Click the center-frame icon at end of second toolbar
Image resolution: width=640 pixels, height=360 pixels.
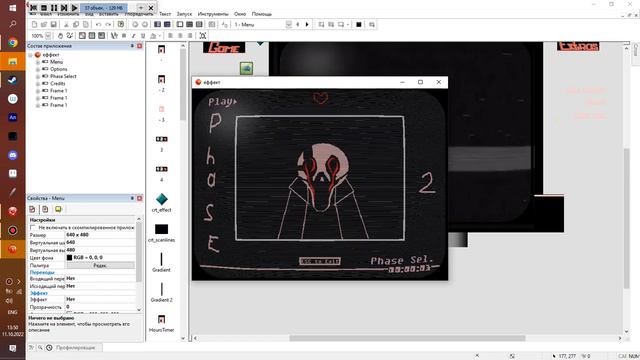(x=202, y=36)
